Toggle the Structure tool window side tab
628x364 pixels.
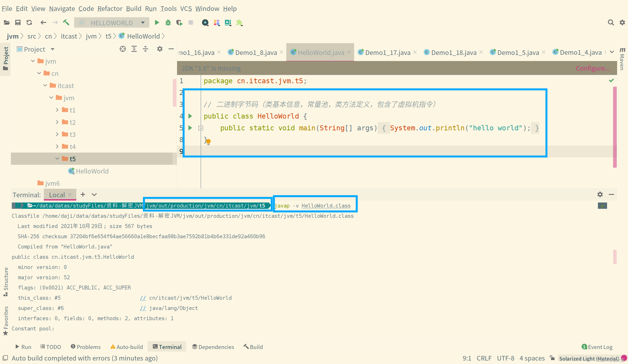pos(5,282)
